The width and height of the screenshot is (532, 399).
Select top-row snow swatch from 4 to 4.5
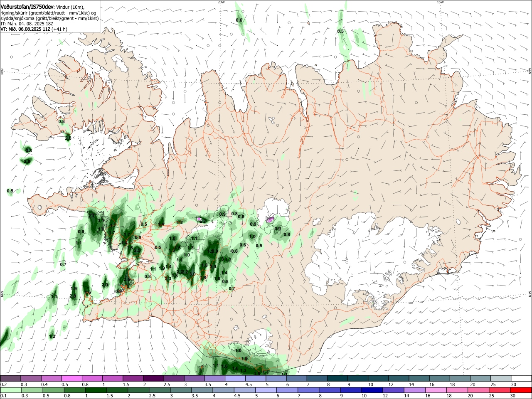235,378
